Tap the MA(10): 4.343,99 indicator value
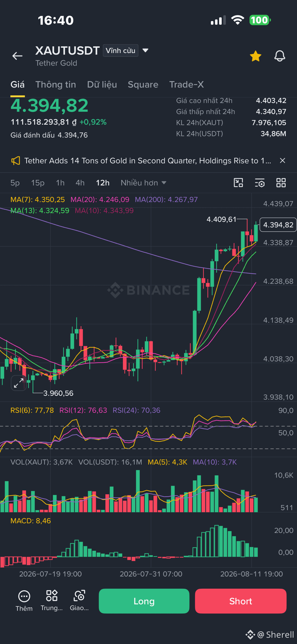The height and width of the screenshot is (644, 297). click(104, 211)
